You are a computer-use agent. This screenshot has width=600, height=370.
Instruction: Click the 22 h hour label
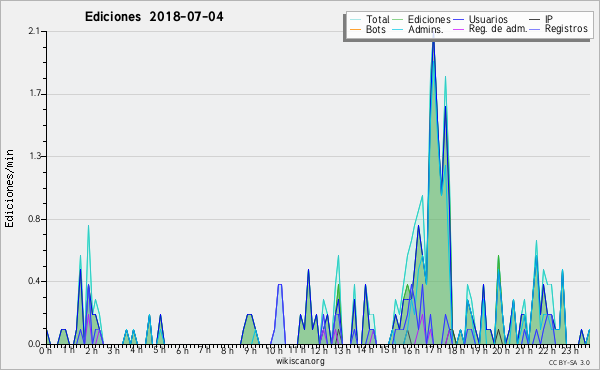tap(547, 350)
